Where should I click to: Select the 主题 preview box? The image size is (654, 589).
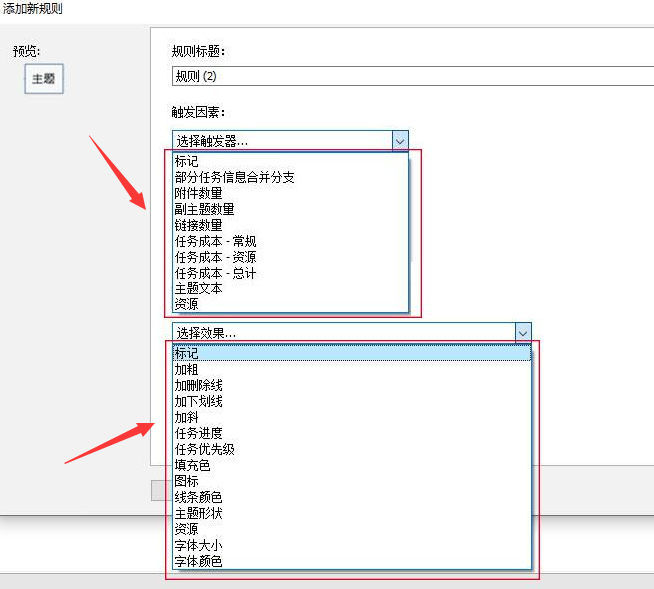click(x=44, y=78)
